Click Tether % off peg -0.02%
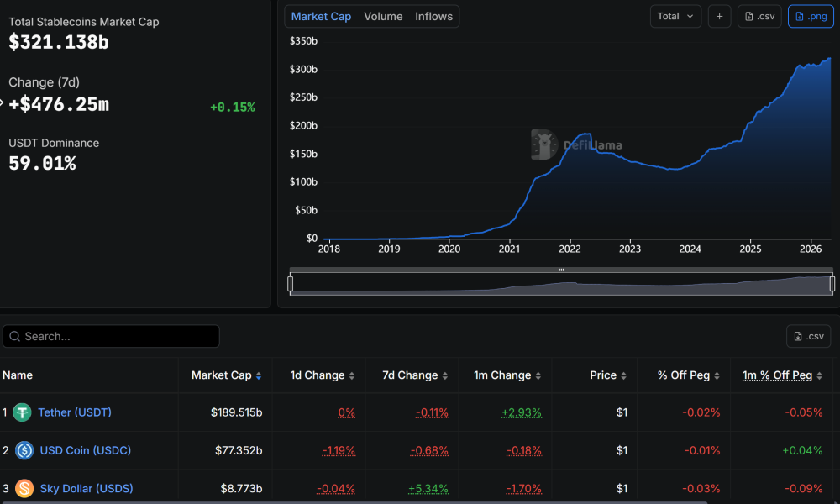The height and width of the screenshot is (504, 840). [x=701, y=412]
